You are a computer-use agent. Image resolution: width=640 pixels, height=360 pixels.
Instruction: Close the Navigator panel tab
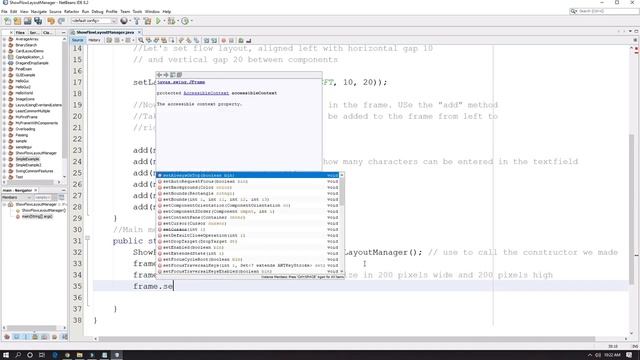point(36,191)
